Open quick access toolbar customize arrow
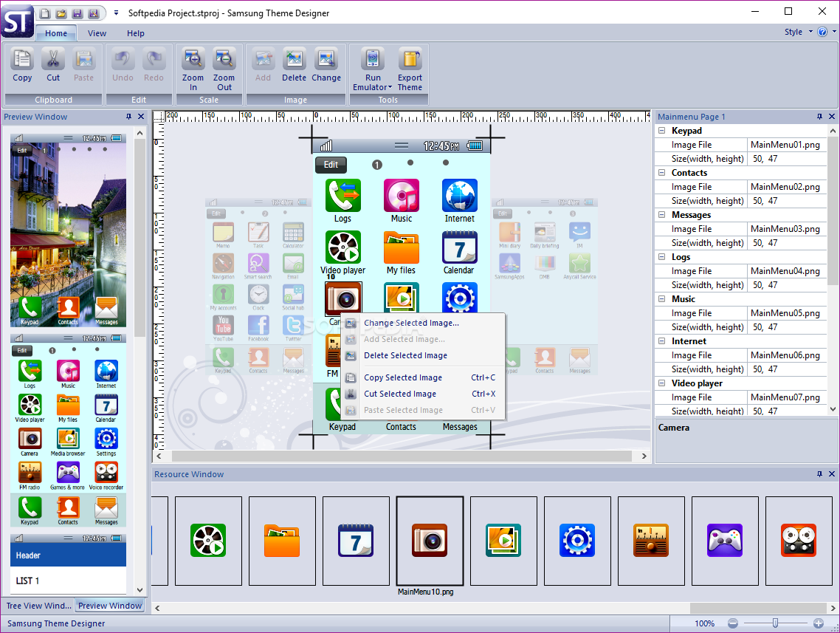 116,13
